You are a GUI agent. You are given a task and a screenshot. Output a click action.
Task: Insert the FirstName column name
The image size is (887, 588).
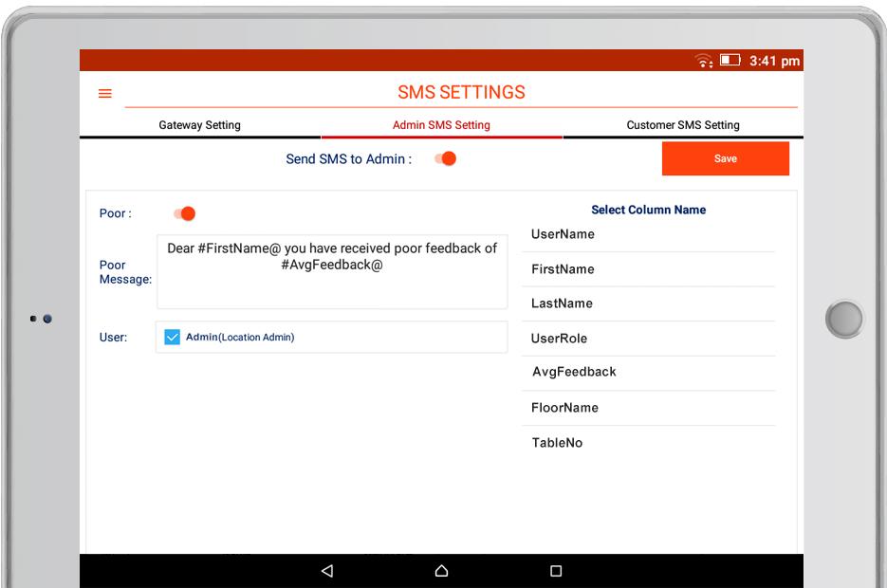pos(563,269)
